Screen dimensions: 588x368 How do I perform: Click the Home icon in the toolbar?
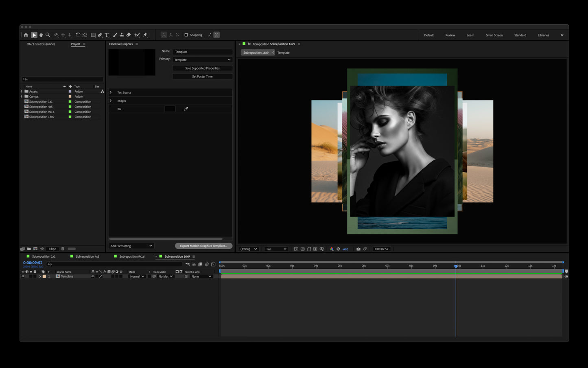tap(26, 35)
